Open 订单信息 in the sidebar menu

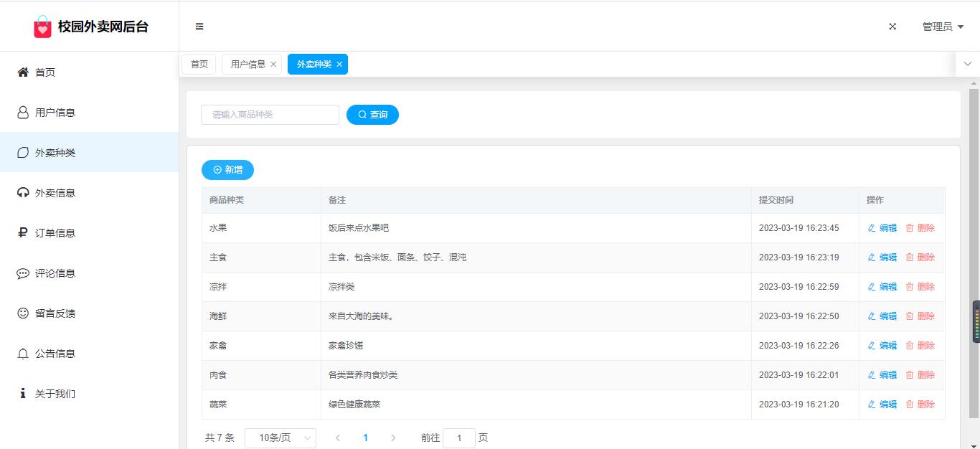(55, 233)
